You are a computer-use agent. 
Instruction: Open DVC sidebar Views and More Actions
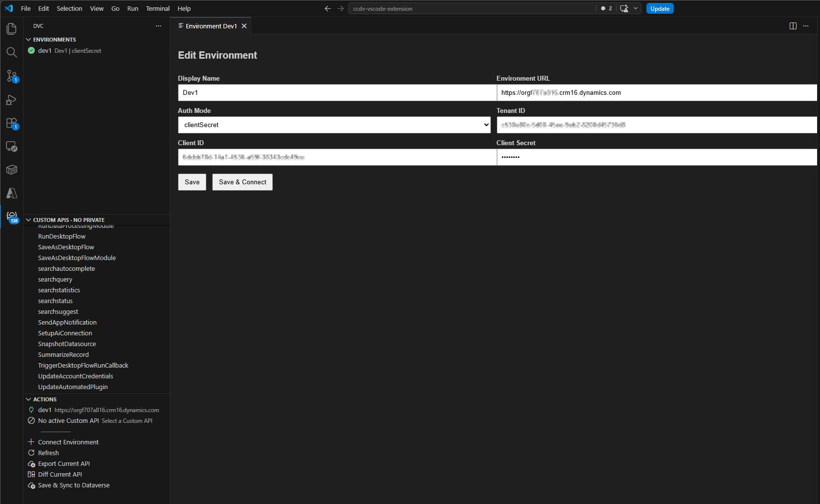[158, 26]
